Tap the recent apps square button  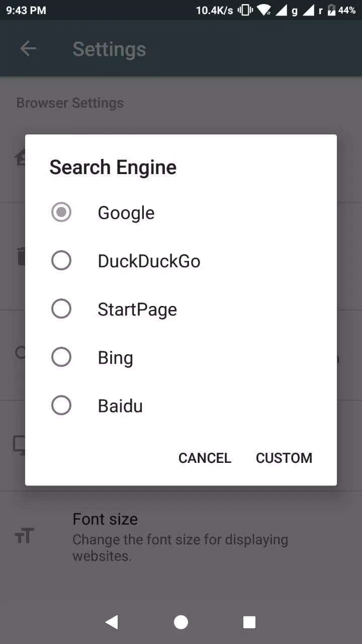249,622
